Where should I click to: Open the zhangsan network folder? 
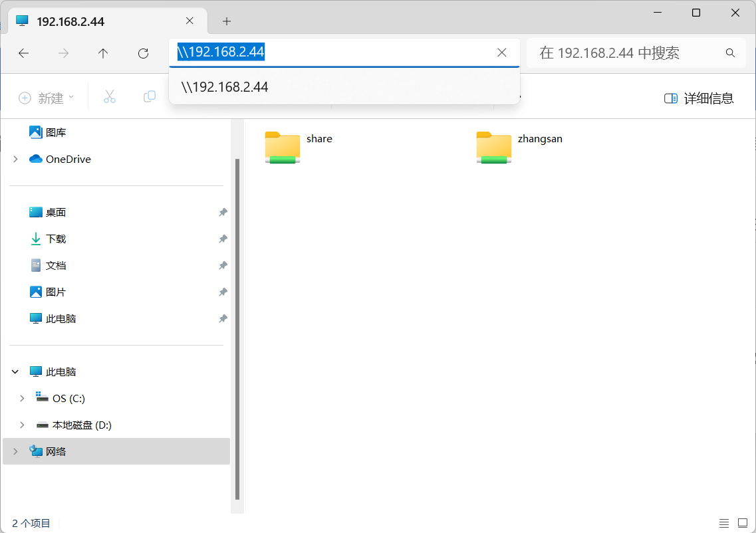[494, 147]
